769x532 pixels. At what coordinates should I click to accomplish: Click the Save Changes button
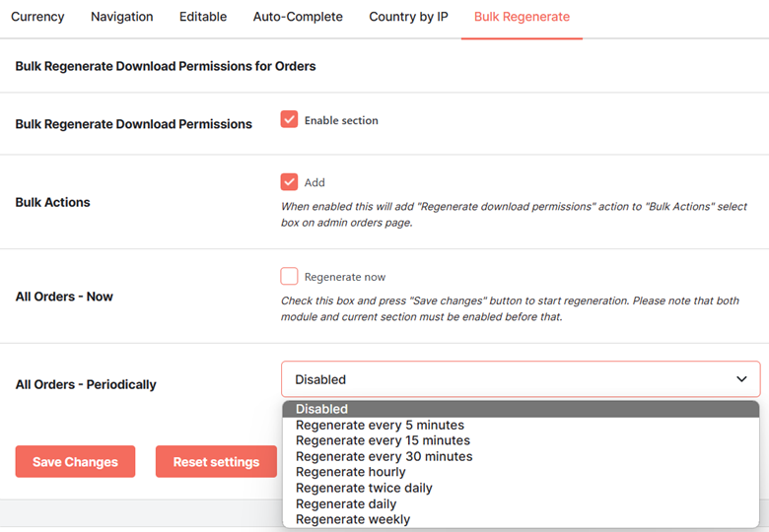coord(75,461)
